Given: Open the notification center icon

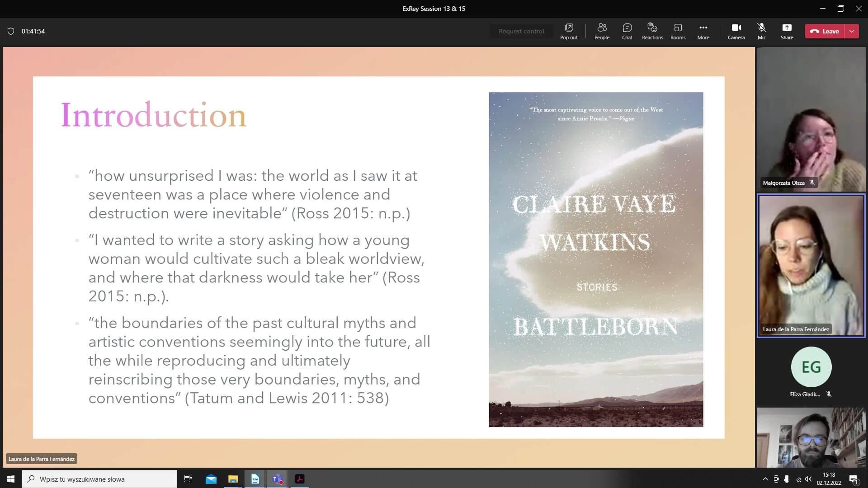Looking at the screenshot, I should point(854,479).
